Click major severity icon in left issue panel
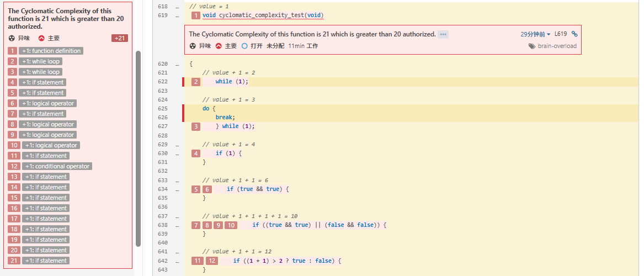 [x=41, y=38]
